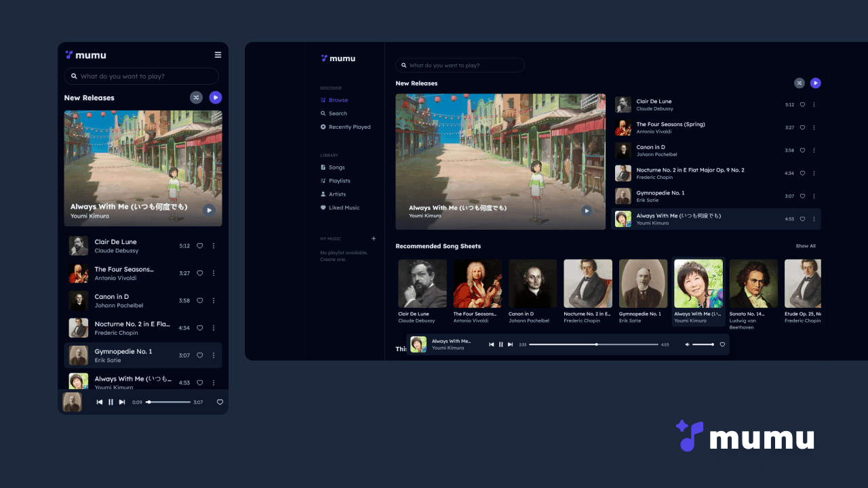
Task: Open more options for mobile Canon in D
Action: pos(214,300)
